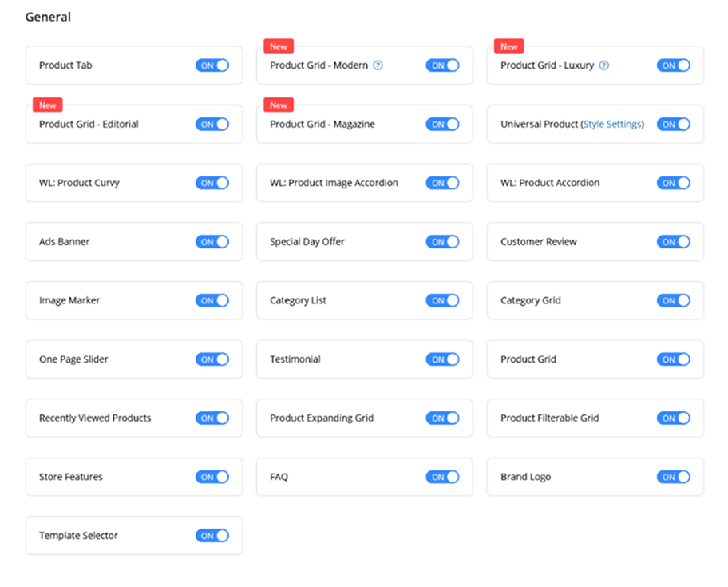The height and width of the screenshot is (587, 728).
Task: Disable the Product Grid - Editorial widget
Action: point(212,125)
